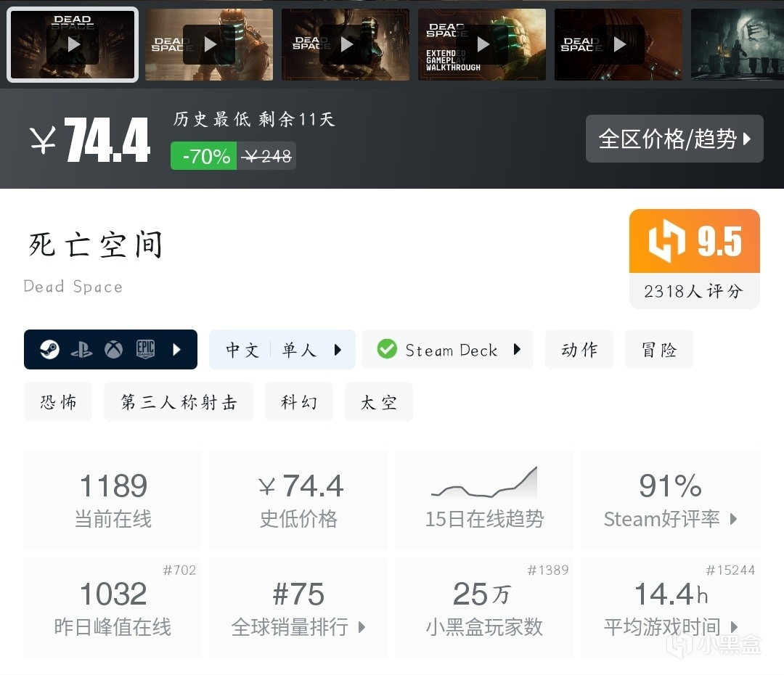784x675 pixels.
Task: Expand the 平均游戏时间 arrow
Action: [x=733, y=626]
